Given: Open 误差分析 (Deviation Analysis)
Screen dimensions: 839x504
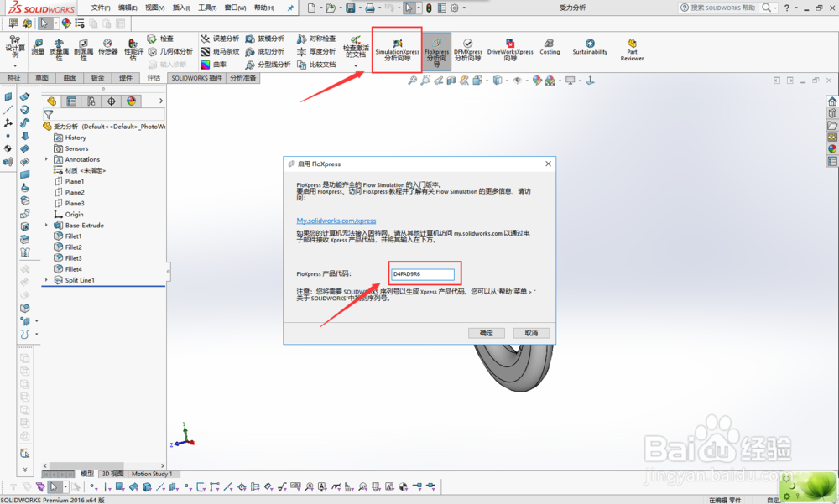Looking at the screenshot, I should 220,39.
